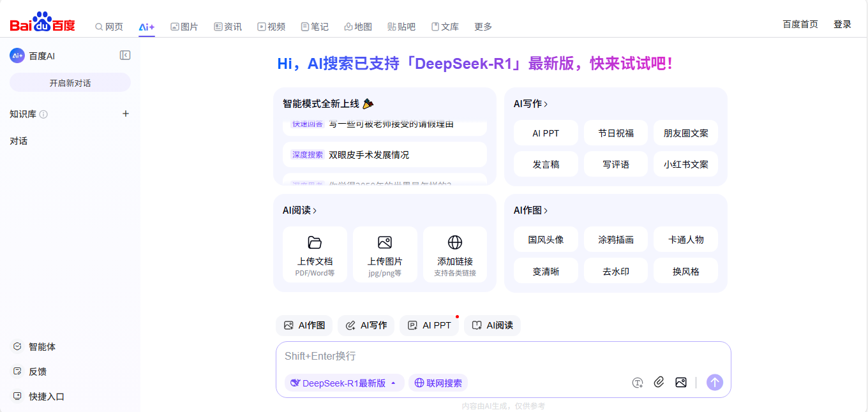Open the 笔记 tab

pos(315,27)
